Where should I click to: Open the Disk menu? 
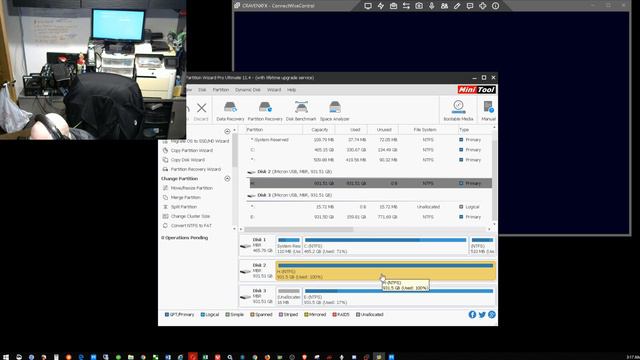tap(202, 90)
